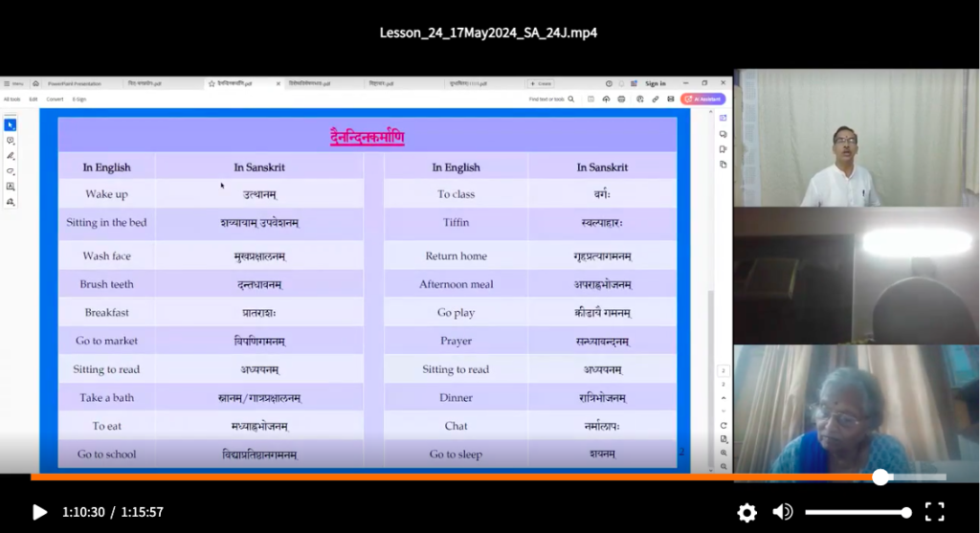The image size is (980, 533).
Task: Open video settings gear
Action: tap(747, 512)
